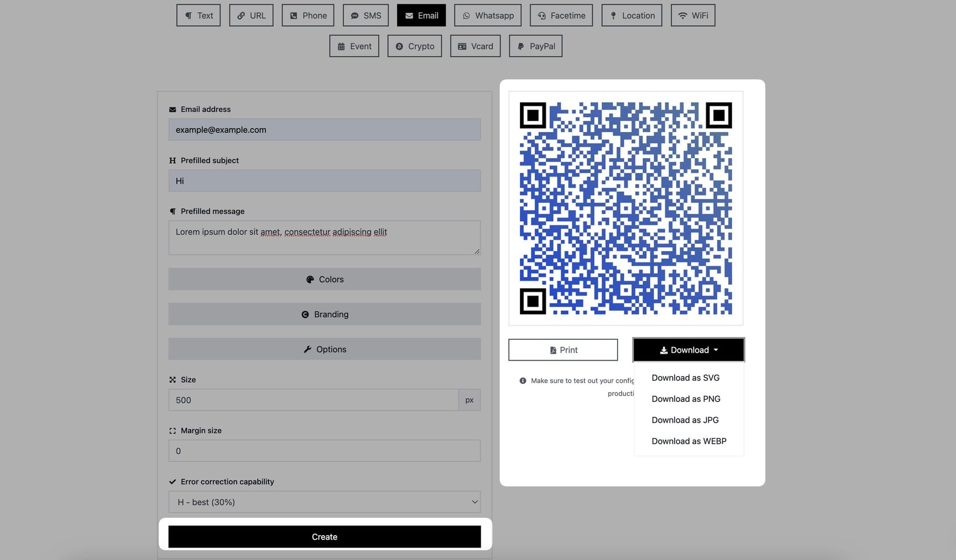The width and height of the screenshot is (956, 560).
Task: Click the Email tab icon
Action: pos(408,15)
